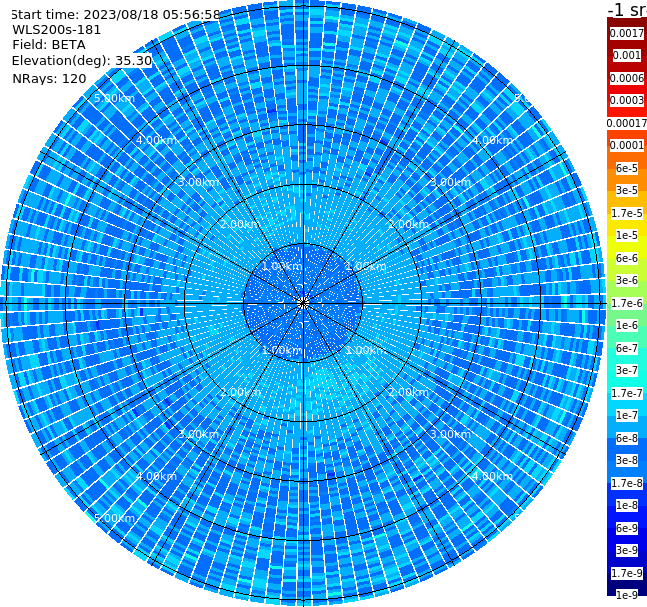
Task: Click the 1.7e-9 colorbar label
Action: pyautogui.click(x=627, y=573)
